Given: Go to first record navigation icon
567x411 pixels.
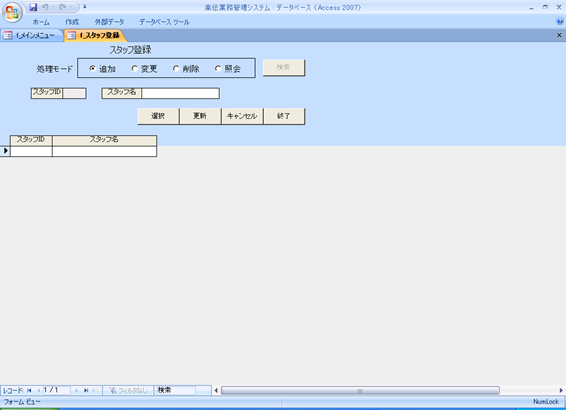Looking at the screenshot, I should click(x=29, y=390).
